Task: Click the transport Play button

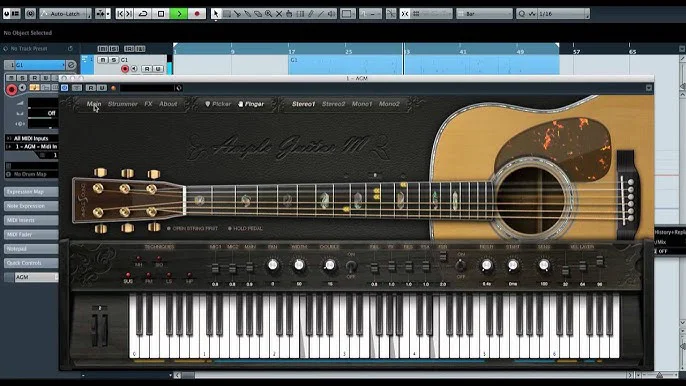Action: (x=179, y=14)
